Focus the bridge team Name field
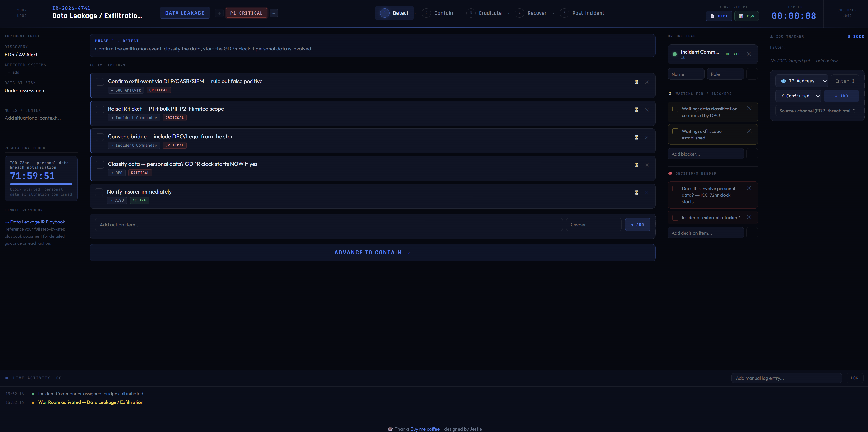The image size is (868, 432). [686, 74]
